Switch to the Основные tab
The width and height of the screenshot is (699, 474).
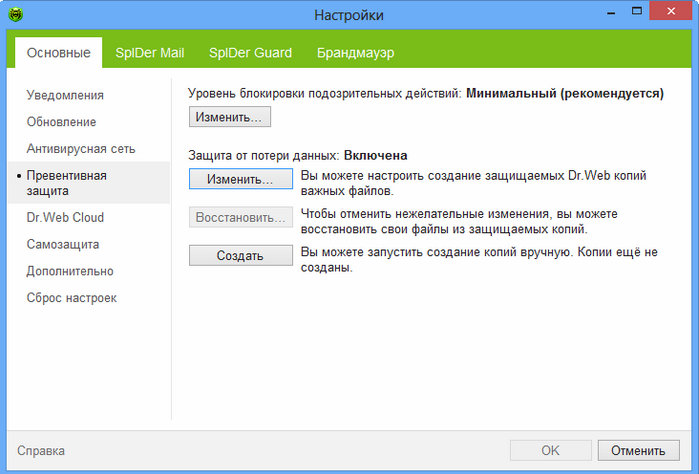(58, 53)
